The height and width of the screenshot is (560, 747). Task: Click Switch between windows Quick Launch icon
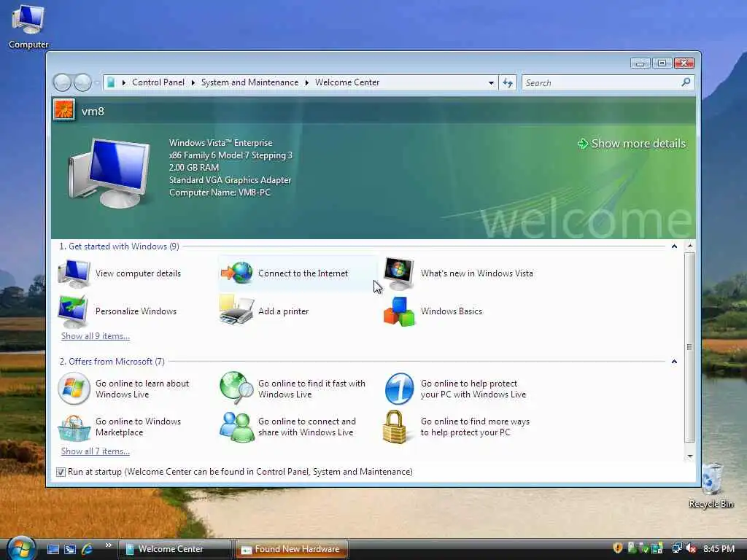[x=70, y=549]
